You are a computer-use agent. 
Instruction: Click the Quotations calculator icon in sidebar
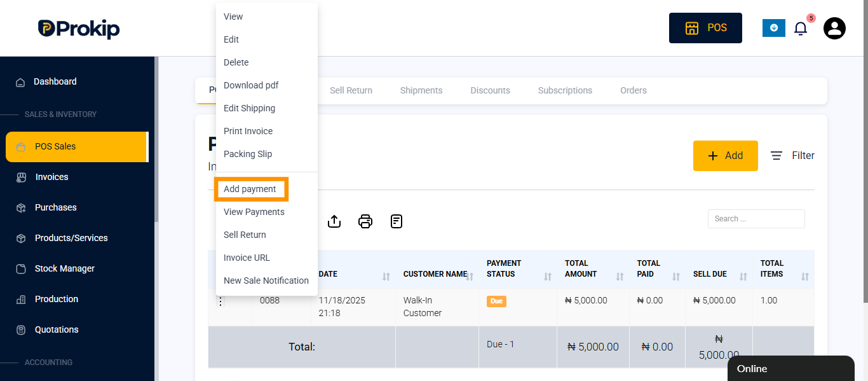tap(21, 329)
